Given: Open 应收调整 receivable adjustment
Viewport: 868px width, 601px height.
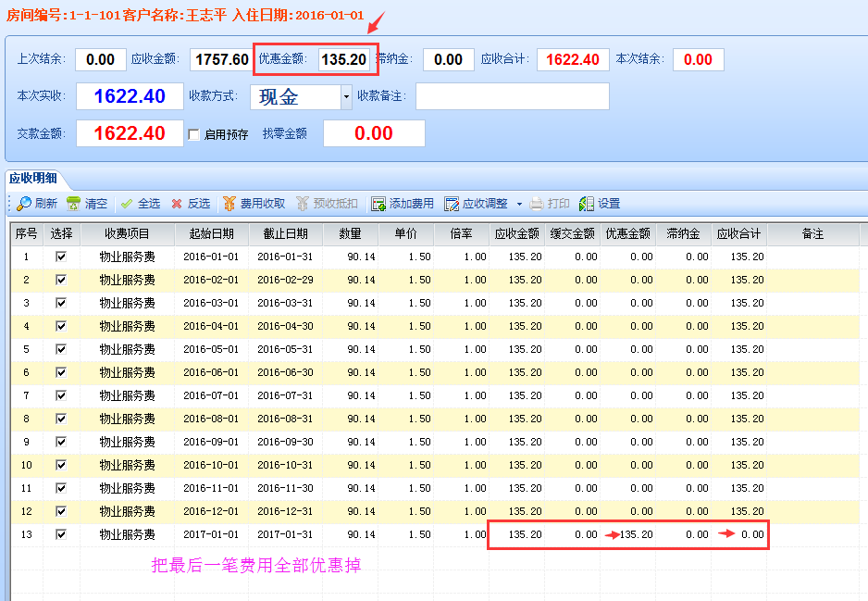Looking at the screenshot, I should point(476,204).
